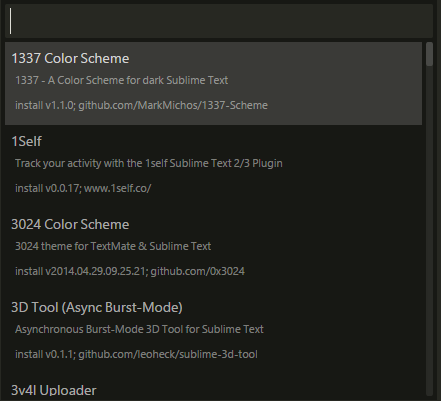Screen dimensions: 441x401
Task: Click the install v0.0.17 version text
Action: 48,188
